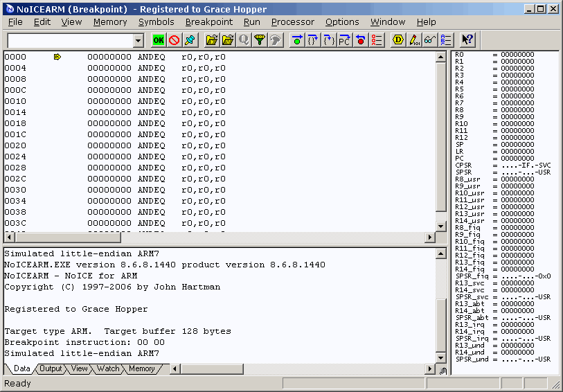
Task: Click output pane horizontal scroll right arrow
Action: point(430,368)
